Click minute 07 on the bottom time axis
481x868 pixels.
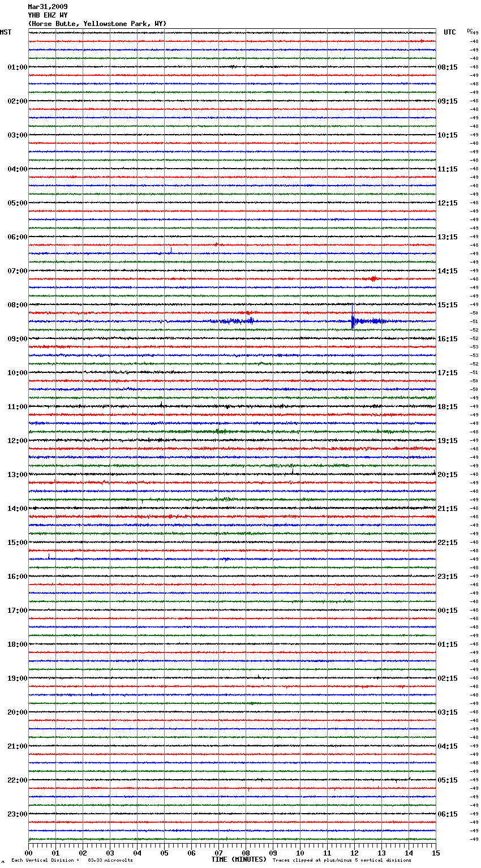218,853
